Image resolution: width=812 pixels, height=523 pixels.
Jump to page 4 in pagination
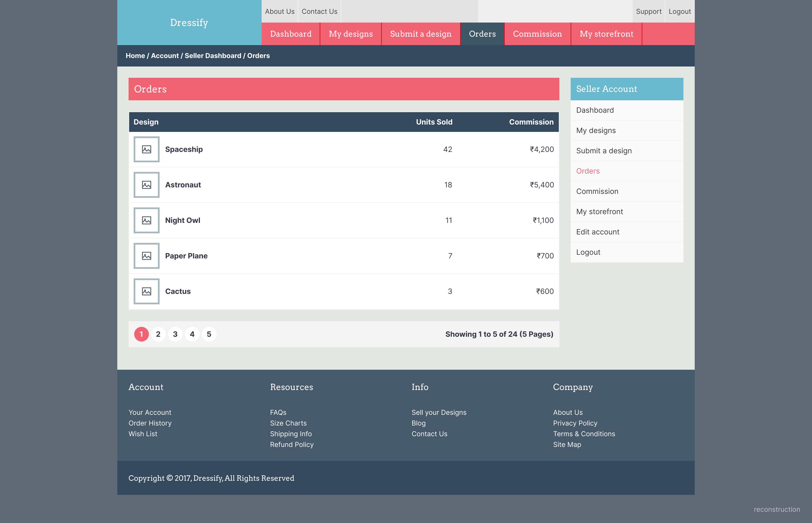pyautogui.click(x=192, y=334)
